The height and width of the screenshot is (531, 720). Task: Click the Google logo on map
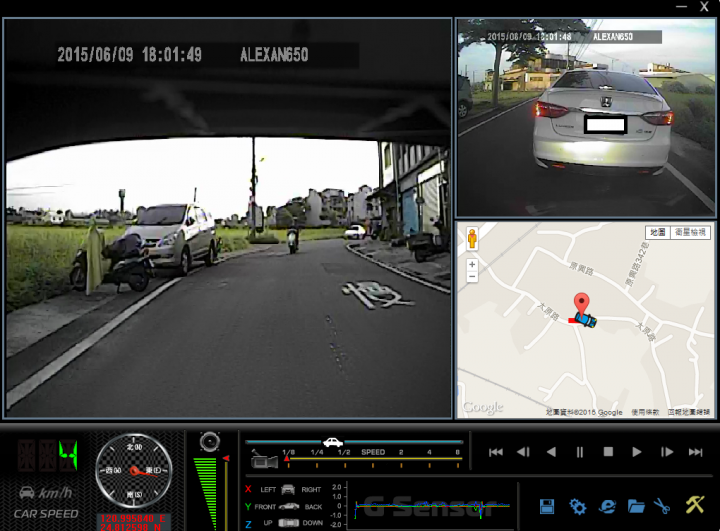pos(483,407)
